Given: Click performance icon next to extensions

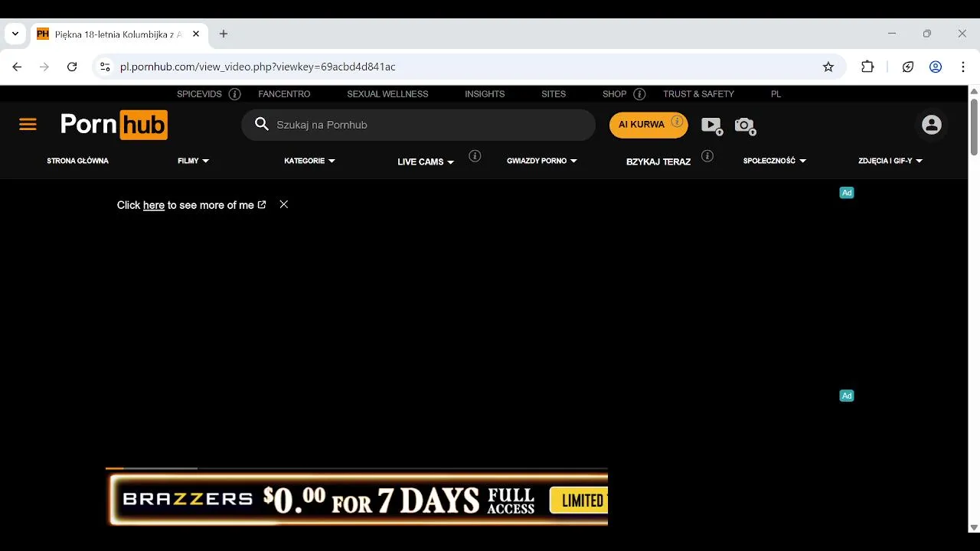Looking at the screenshot, I should point(908,67).
